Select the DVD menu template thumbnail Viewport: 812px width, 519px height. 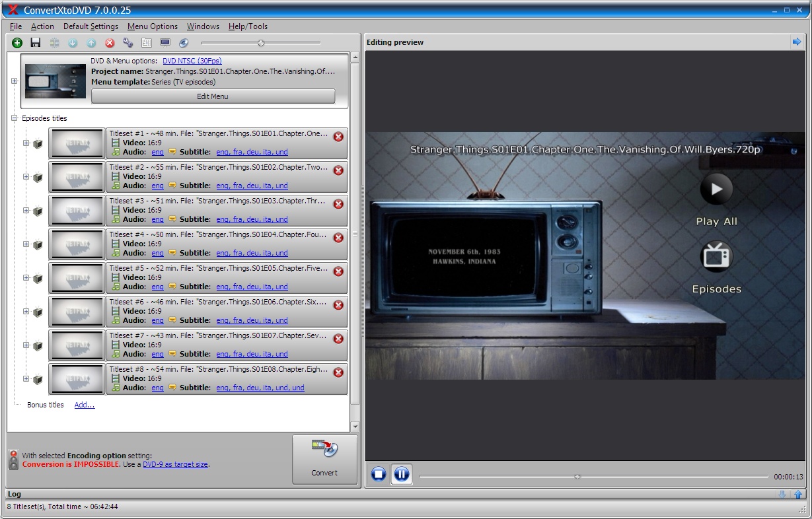[x=56, y=81]
